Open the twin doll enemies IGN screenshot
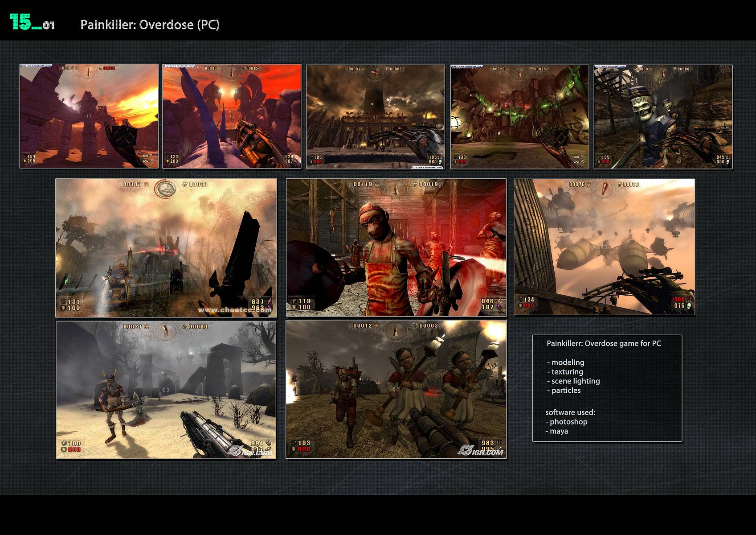This screenshot has width=756, height=535. coord(396,389)
